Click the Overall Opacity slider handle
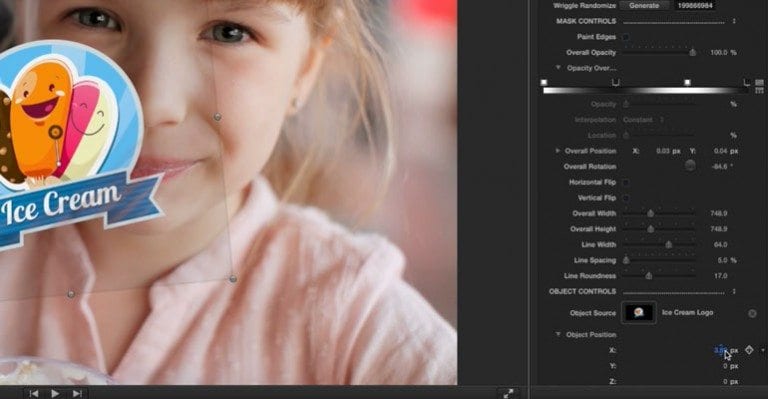This screenshot has height=399, width=768. click(693, 52)
